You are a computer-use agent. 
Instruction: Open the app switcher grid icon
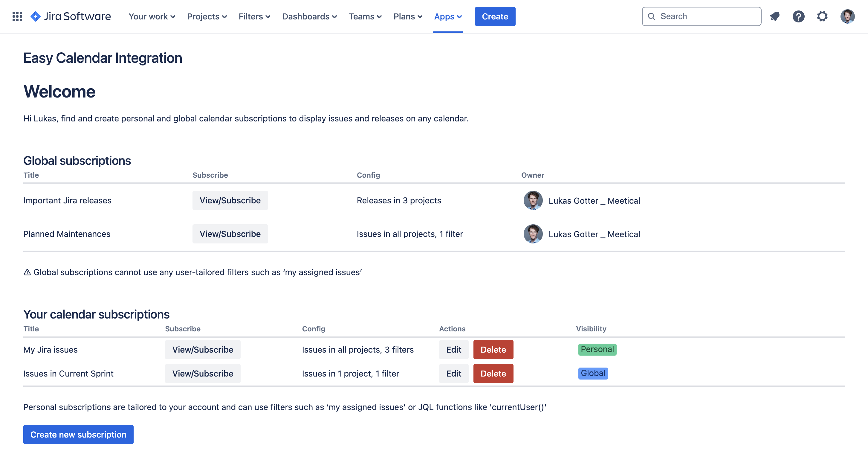[17, 16]
